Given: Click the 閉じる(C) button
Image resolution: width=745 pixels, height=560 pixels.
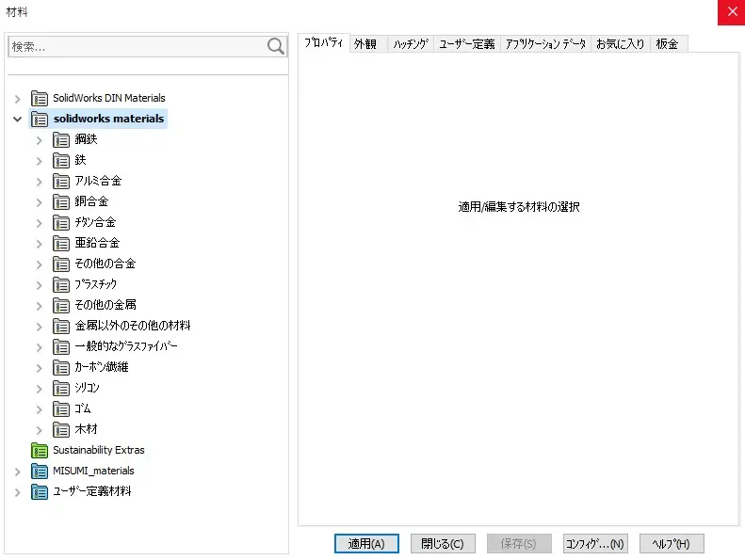Looking at the screenshot, I should click(443, 543).
